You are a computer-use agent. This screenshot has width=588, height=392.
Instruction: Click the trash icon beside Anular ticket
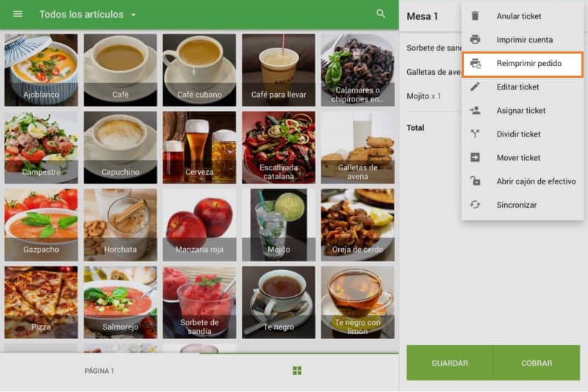pyautogui.click(x=475, y=16)
